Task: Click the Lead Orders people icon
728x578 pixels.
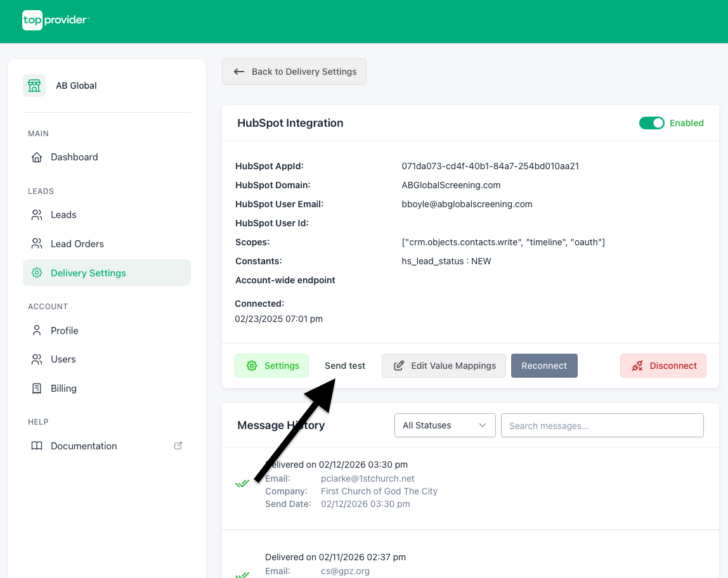Action: tap(37, 244)
